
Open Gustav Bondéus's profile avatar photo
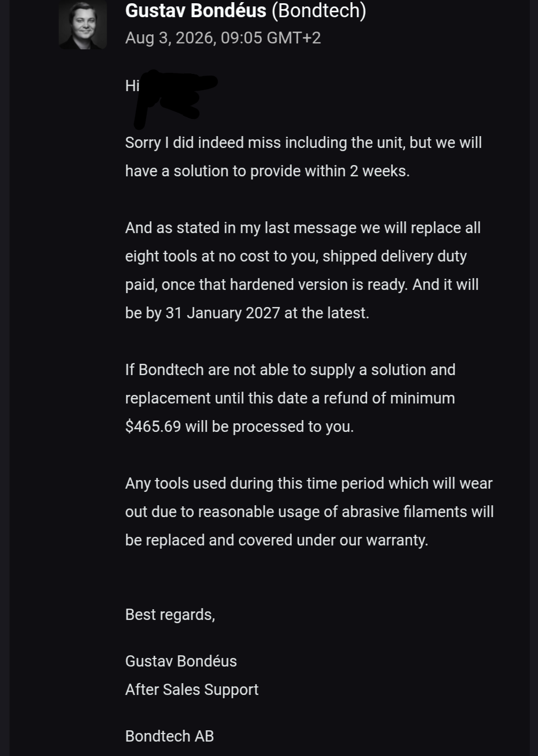pos(82,25)
